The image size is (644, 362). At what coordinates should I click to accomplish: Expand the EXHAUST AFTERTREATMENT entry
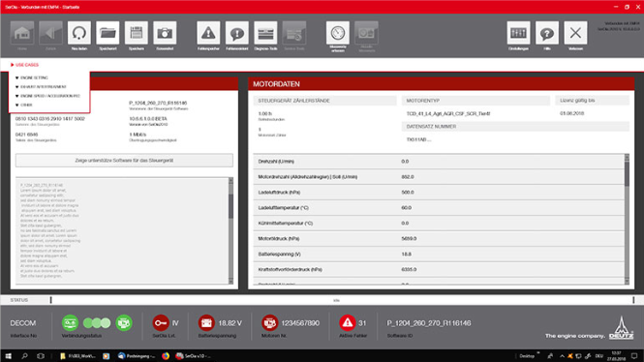(x=41, y=86)
